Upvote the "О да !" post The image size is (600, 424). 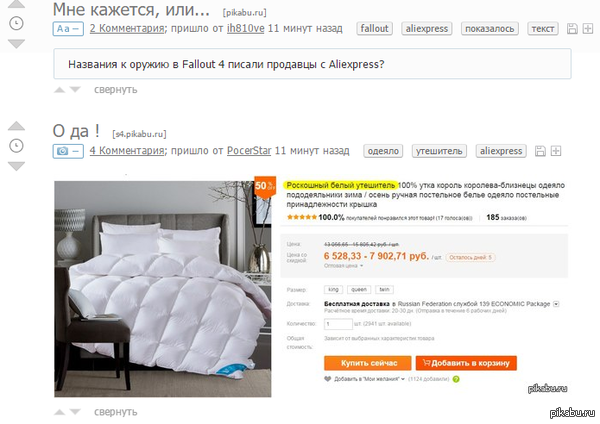(x=16, y=126)
